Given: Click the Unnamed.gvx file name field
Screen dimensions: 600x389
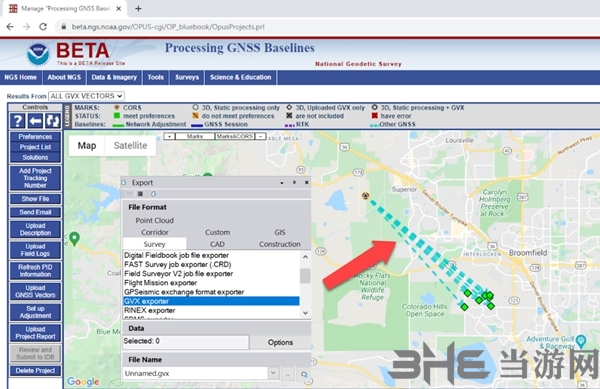Looking at the screenshot, I should 195,373.
